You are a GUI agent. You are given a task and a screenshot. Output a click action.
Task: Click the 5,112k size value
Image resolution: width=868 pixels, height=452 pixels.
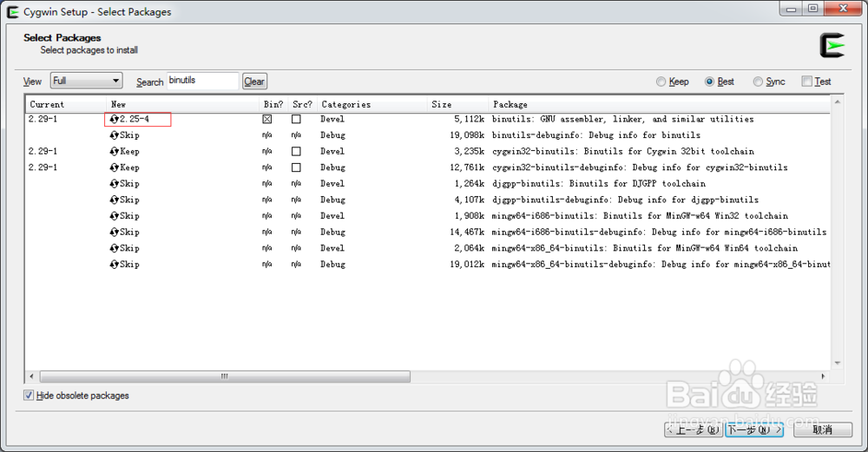point(470,119)
